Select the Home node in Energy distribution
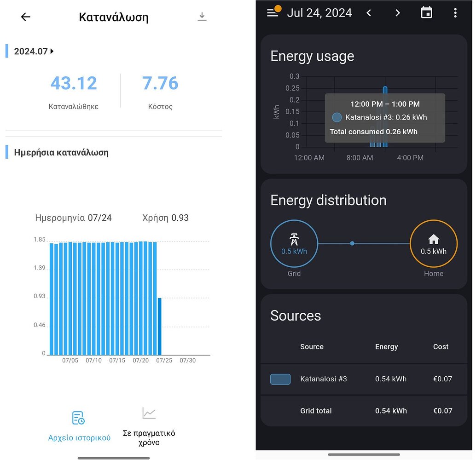Image resolution: width=476 pixels, height=460 pixels. [x=433, y=243]
